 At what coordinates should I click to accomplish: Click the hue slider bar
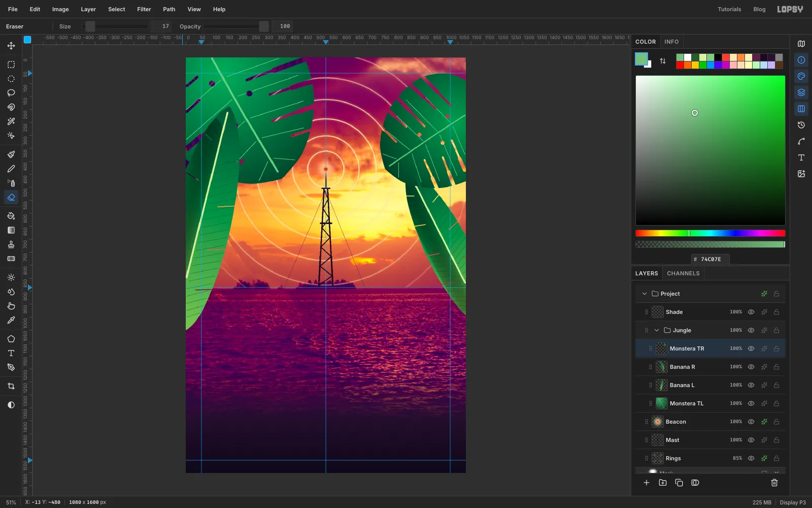710,233
